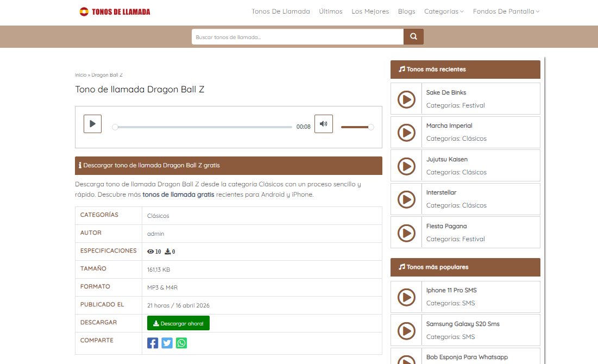Expand the Categorías dropdown menu
Screen dimensions: 598x364
pyautogui.click(x=444, y=11)
